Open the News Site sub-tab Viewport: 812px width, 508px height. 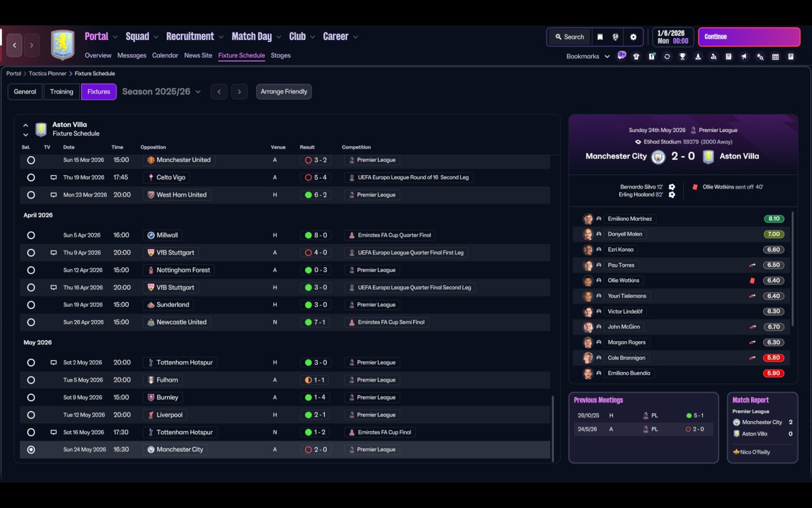(x=198, y=55)
